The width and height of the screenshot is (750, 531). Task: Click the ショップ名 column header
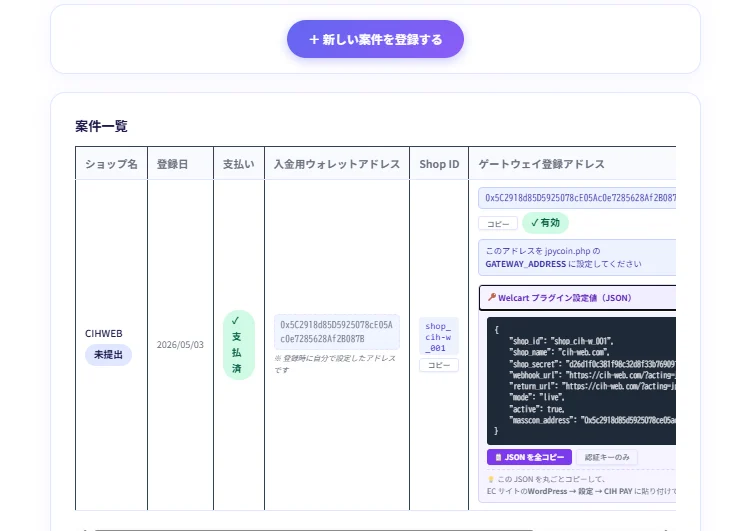click(111, 164)
